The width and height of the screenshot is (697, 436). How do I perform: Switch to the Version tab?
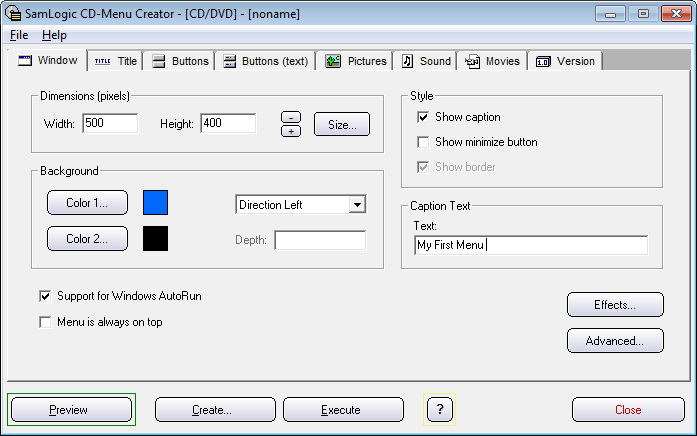(565, 61)
